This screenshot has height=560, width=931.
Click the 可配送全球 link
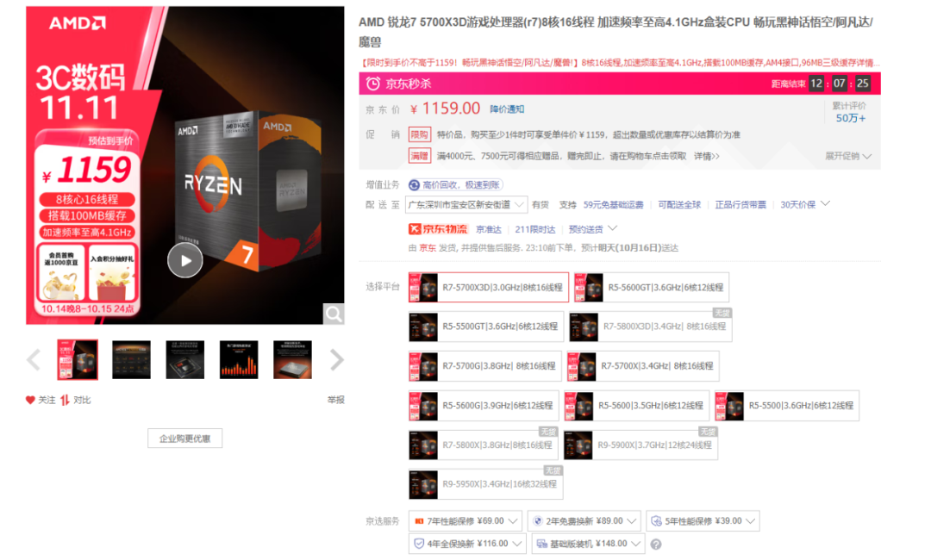[x=679, y=205]
